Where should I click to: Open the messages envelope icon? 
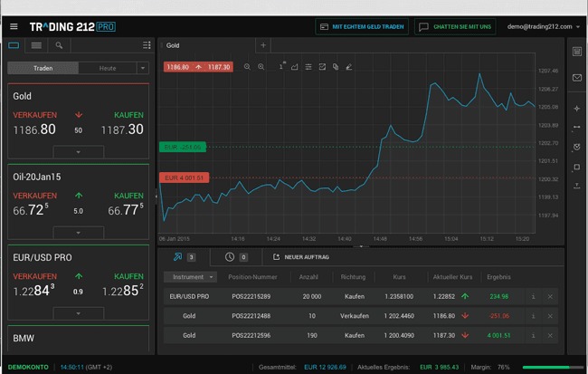coord(577,78)
